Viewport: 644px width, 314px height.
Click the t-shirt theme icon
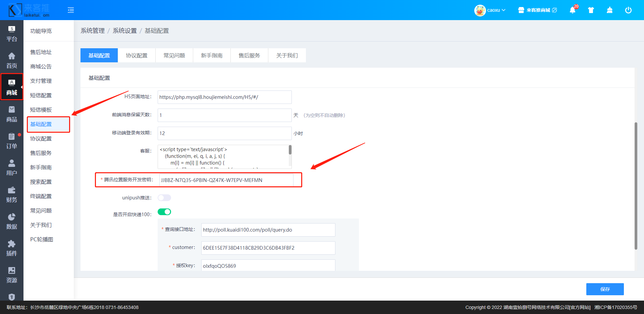coord(591,10)
